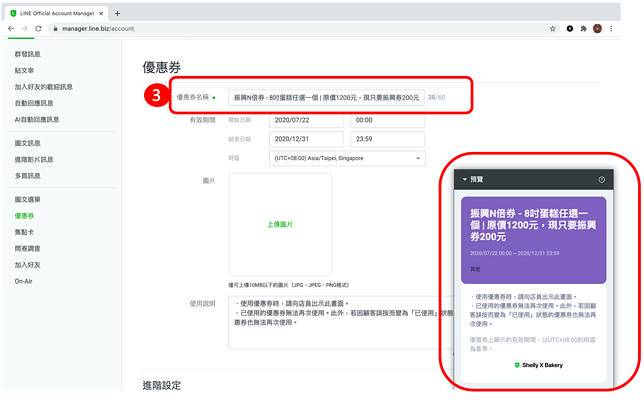Reload the page with the refresh icon
644x418 pixels.
click(x=38, y=29)
